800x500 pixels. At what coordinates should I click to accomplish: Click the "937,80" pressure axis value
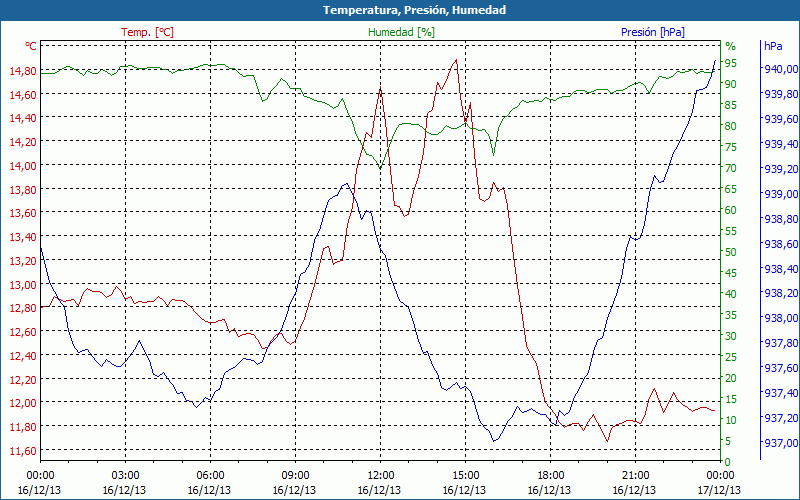[780, 343]
